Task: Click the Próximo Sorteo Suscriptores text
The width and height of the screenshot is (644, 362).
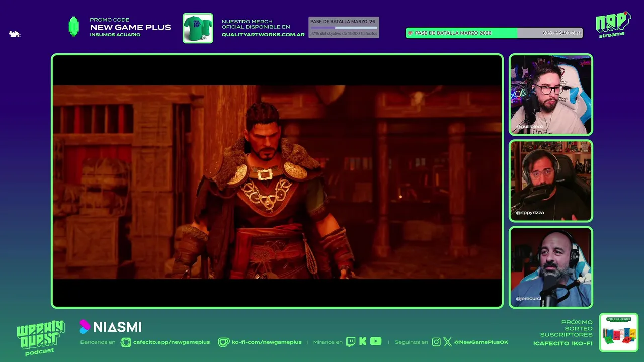Action: click(567, 328)
